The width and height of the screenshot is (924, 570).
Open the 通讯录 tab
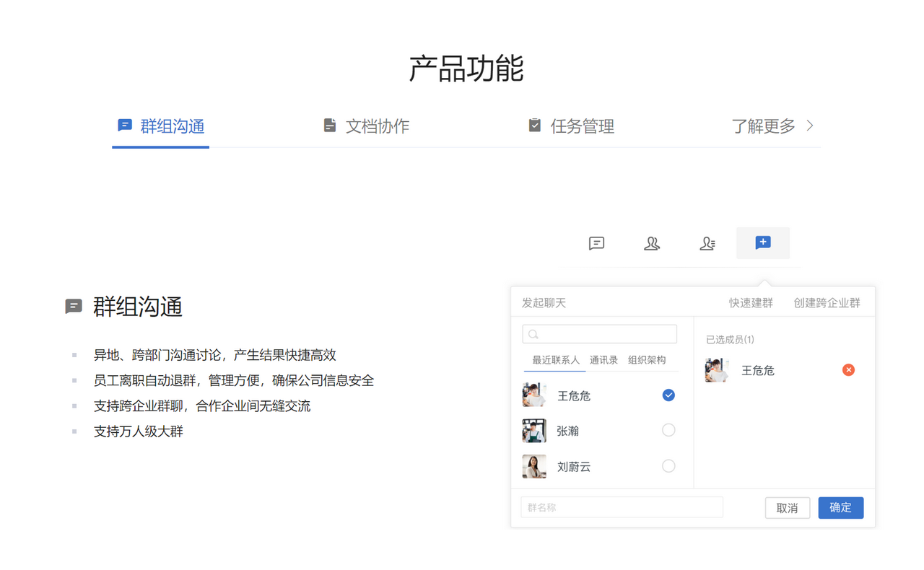coord(603,360)
